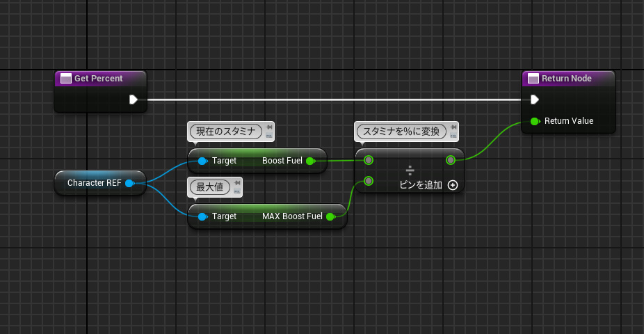Screen dimensions: 644x334
Task: Click Target label on Boost Fuel node
Action: [x=224, y=161]
